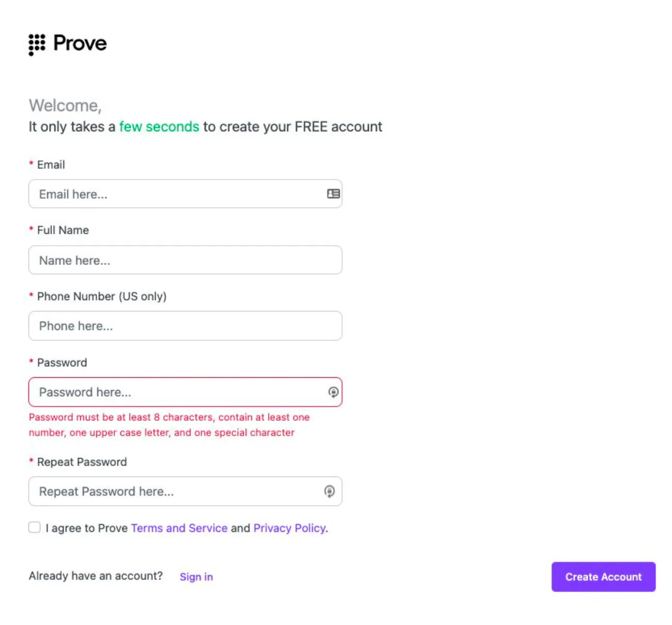Click the contact card icon in Email field
Image resolution: width=672 pixels, height=625 pixels.
tap(334, 194)
